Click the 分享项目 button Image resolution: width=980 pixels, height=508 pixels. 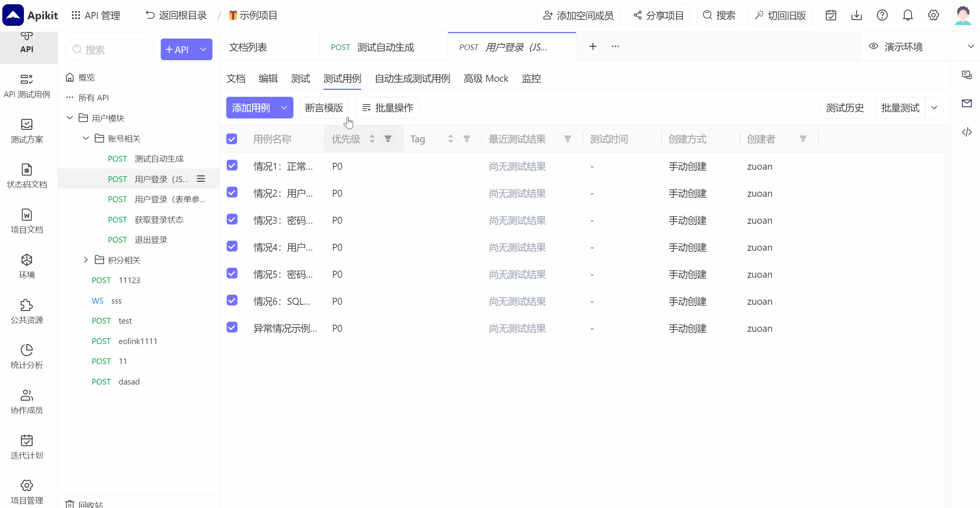coord(658,15)
